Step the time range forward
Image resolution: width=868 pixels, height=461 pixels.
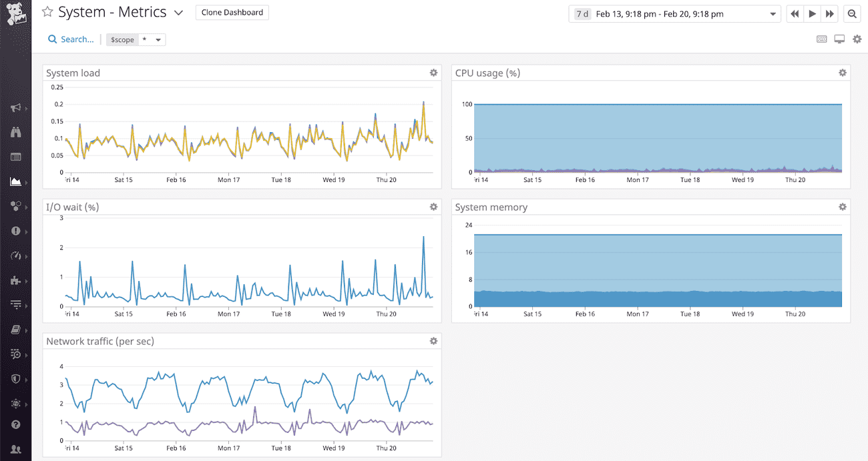click(x=830, y=13)
